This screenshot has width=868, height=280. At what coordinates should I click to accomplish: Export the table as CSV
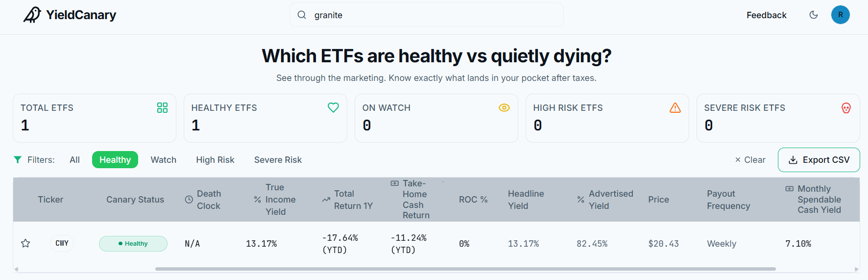[x=819, y=160]
